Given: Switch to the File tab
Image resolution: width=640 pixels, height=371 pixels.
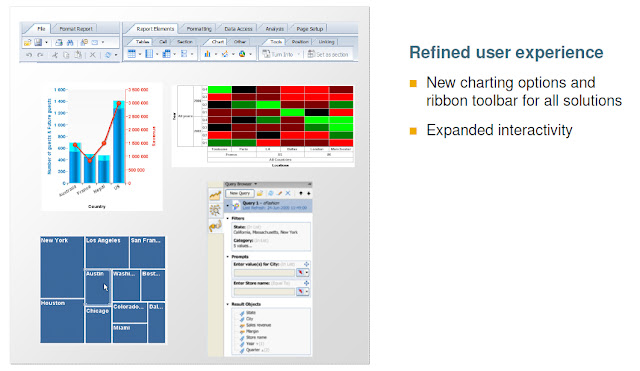Looking at the screenshot, I should pyautogui.click(x=41, y=29).
